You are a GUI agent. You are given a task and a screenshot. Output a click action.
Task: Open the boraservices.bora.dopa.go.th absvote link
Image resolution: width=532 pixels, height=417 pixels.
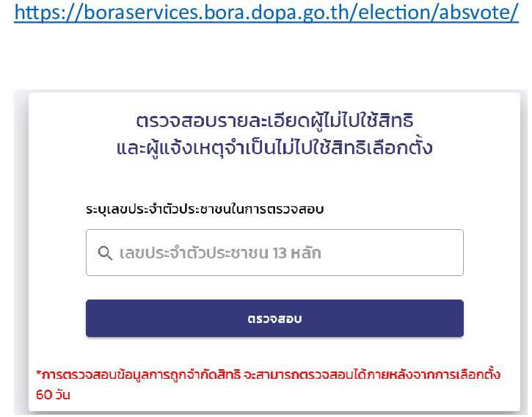(x=266, y=12)
